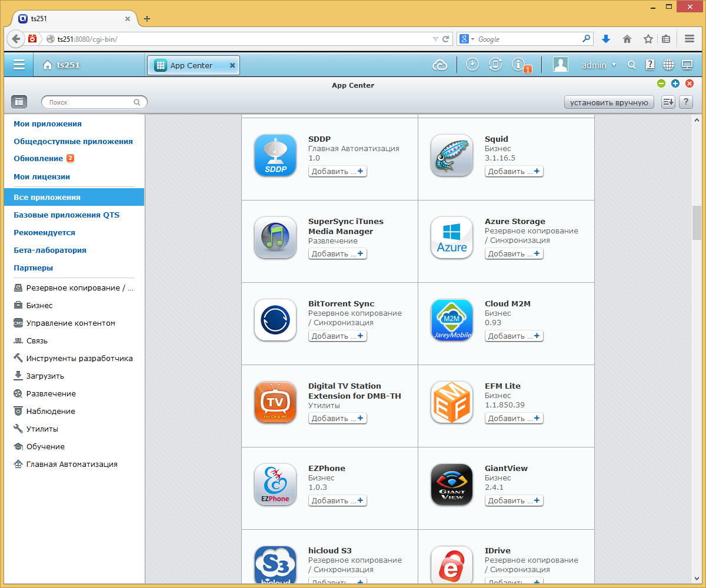Screen dimensions: 706x588
Task: Open external devices icon
Action: [x=495, y=65]
